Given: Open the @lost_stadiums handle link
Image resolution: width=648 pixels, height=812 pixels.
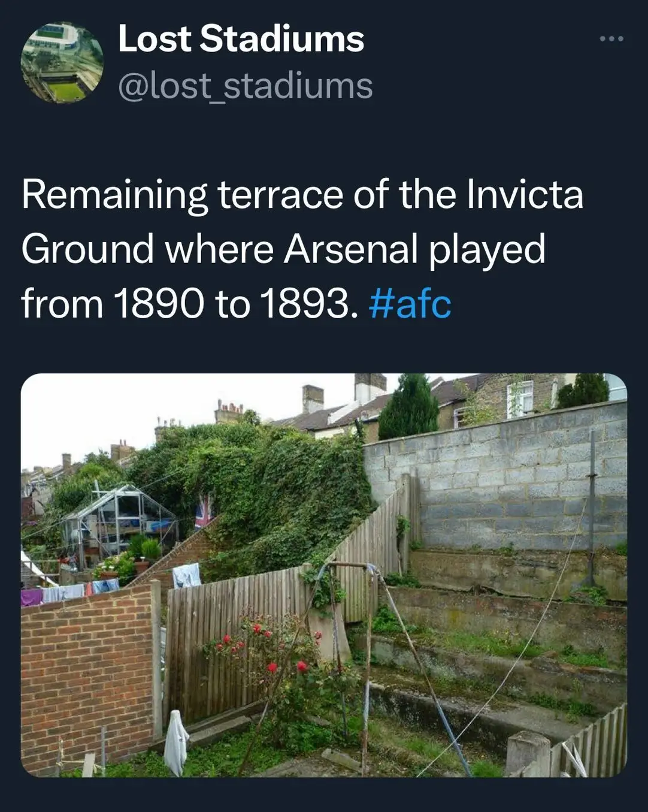Looking at the screenshot, I should click(x=246, y=86).
